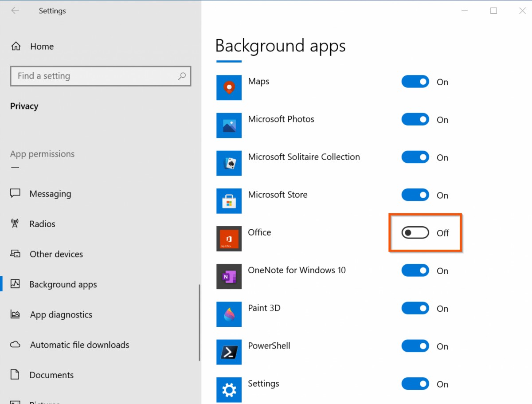
Task: Go back with the arrow button
Action: point(15,11)
